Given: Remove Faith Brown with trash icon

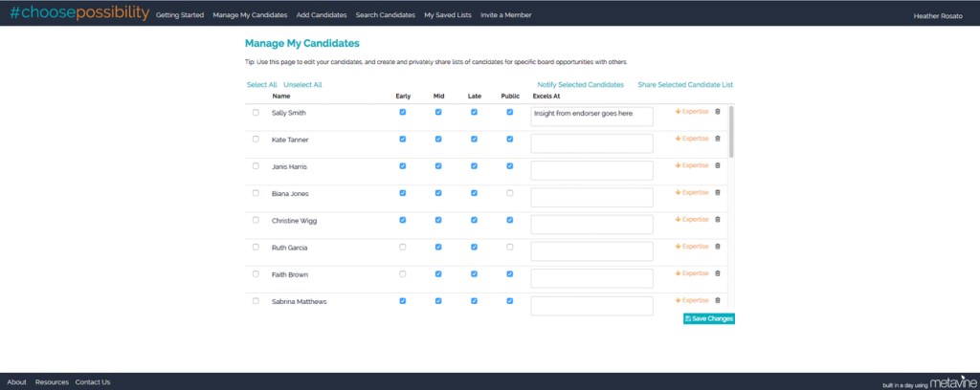Looking at the screenshot, I should pyautogui.click(x=718, y=273).
